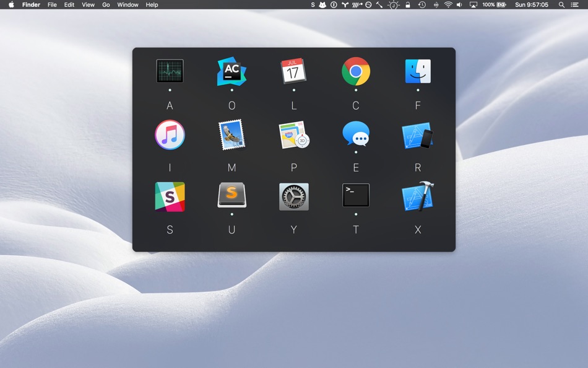Click the shortcut letter M label
Image resolution: width=588 pixels, height=368 pixels.
pos(231,167)
